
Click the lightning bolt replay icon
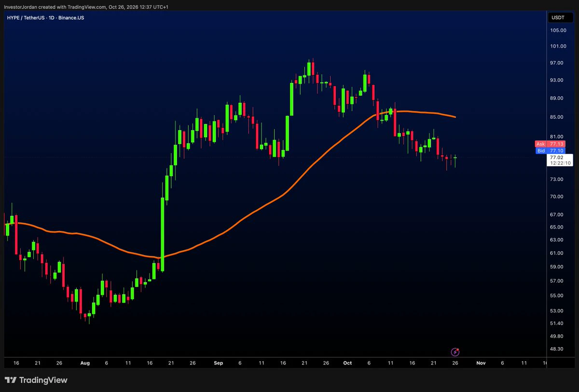pos(455,352)
